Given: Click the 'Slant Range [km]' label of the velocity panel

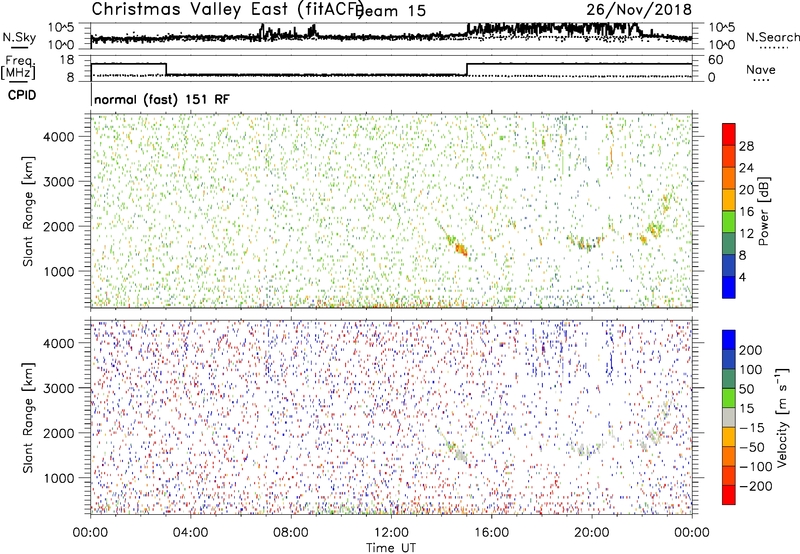Looking at the screenshot, I should (28, 418).
